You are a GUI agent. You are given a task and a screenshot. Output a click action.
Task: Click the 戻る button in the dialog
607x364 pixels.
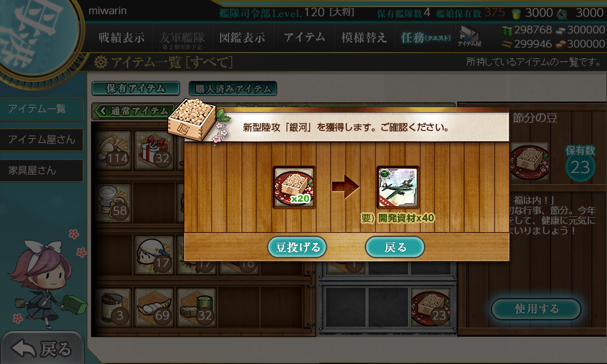pyautogui.click(x=395, y=247)
